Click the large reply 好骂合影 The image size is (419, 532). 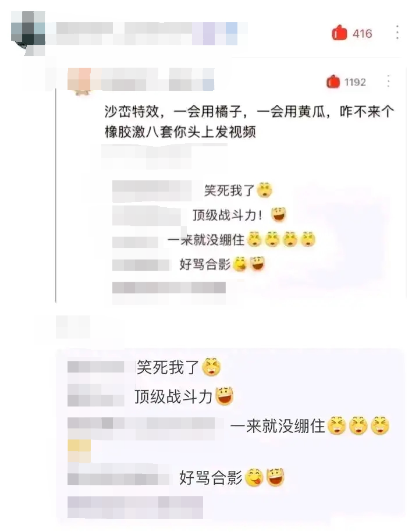click(x=211, y=478)
